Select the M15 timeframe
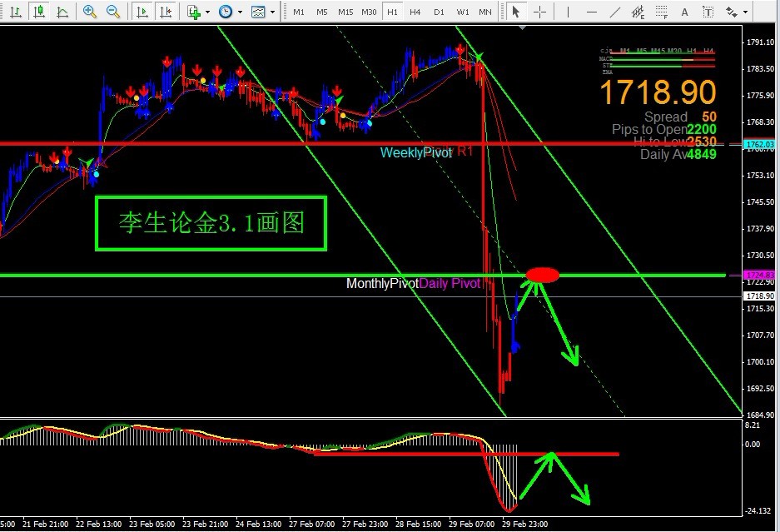Screen dimensions: 780x532 pyautogui.click(x=345, y=12)
